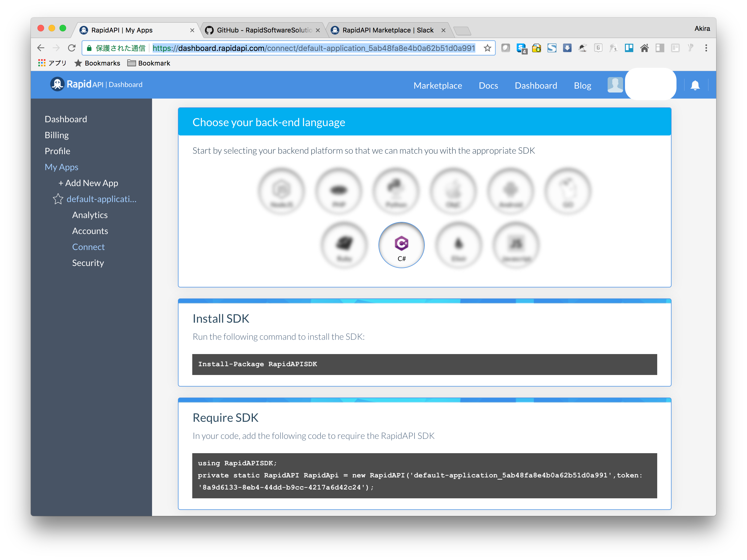
Task: Choose the blurred Android language circle
Action: (510, 191)
